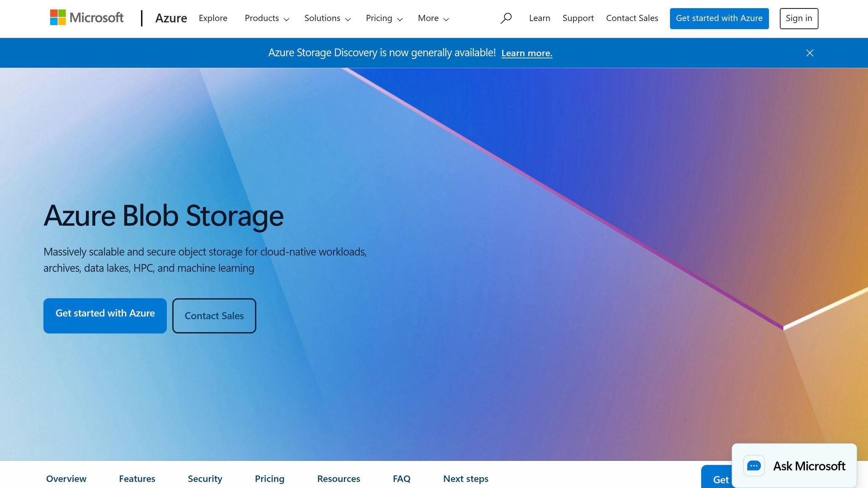Expand the Solutions dropdown menu
The image size is (868, 488).
coord(327,18)
